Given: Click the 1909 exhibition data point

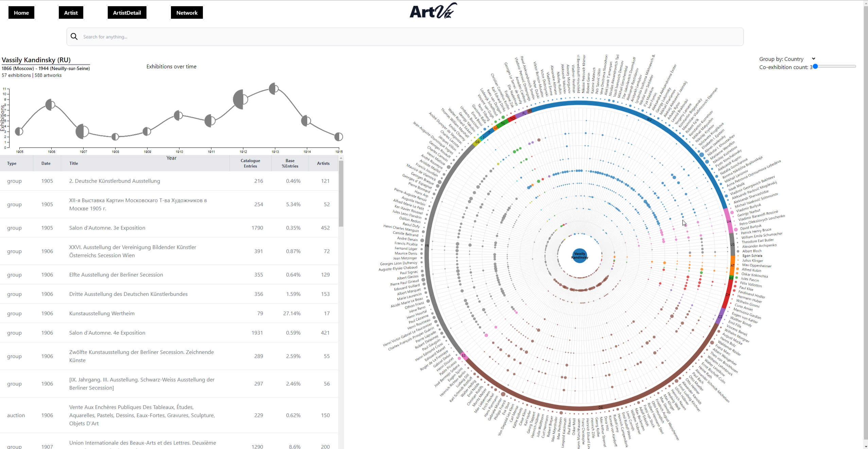Looking at the screenshot, I should pyautogui.click(x=147, y=131).
